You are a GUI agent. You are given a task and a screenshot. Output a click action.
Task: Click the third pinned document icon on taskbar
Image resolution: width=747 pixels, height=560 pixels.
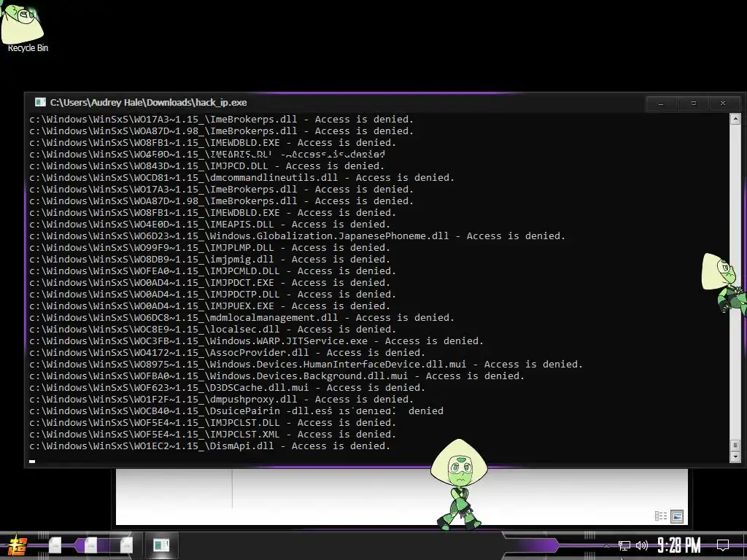pos(126,545)
